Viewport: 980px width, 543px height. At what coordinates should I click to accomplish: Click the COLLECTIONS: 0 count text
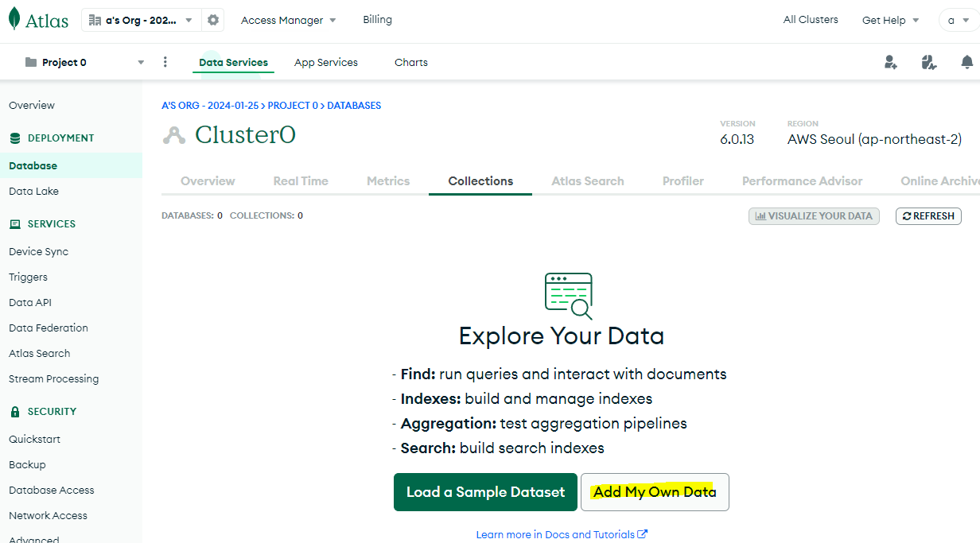(x=266, y=215)
